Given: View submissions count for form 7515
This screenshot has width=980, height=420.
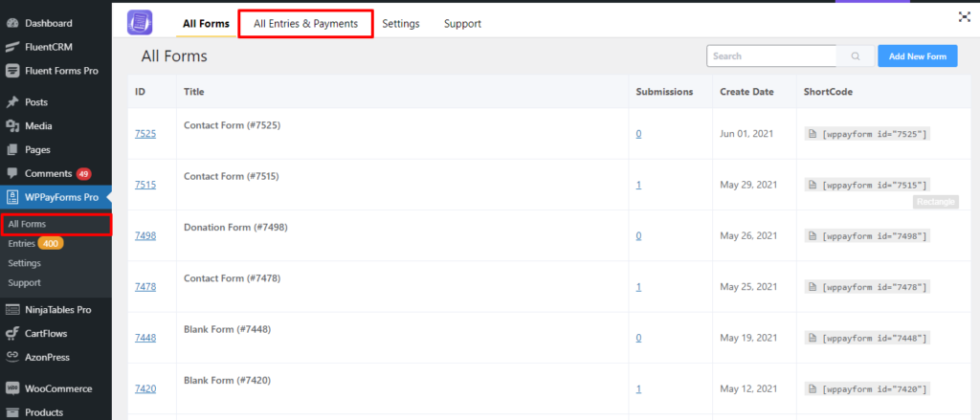Looking at the screenshot, I should tap(638, 185).
